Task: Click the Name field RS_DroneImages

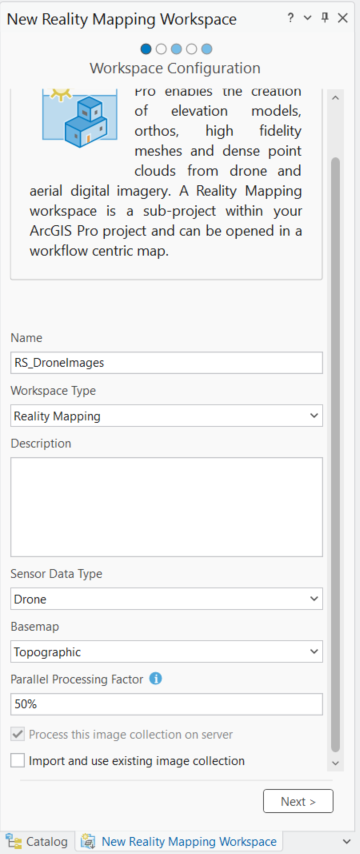Action: [x=167, y=363]
